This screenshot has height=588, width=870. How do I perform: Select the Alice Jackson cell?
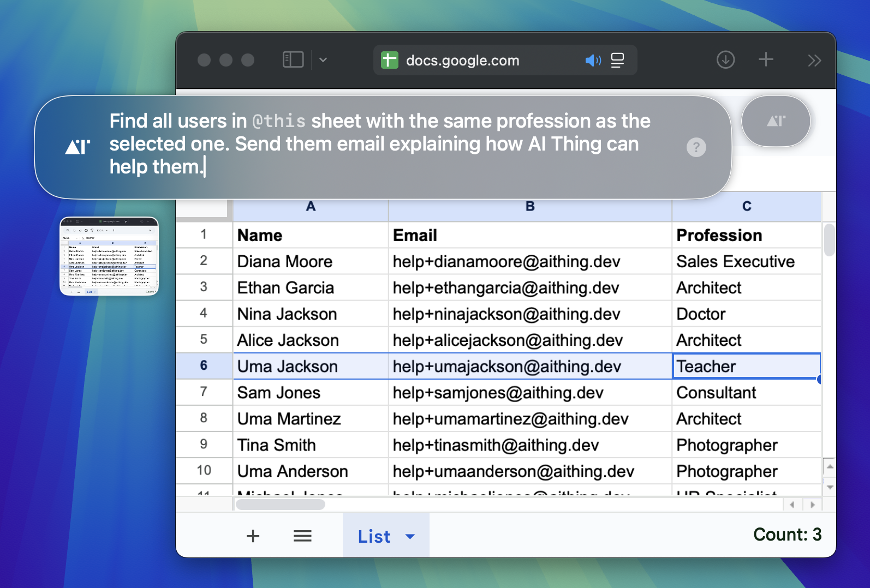[311, 340]
